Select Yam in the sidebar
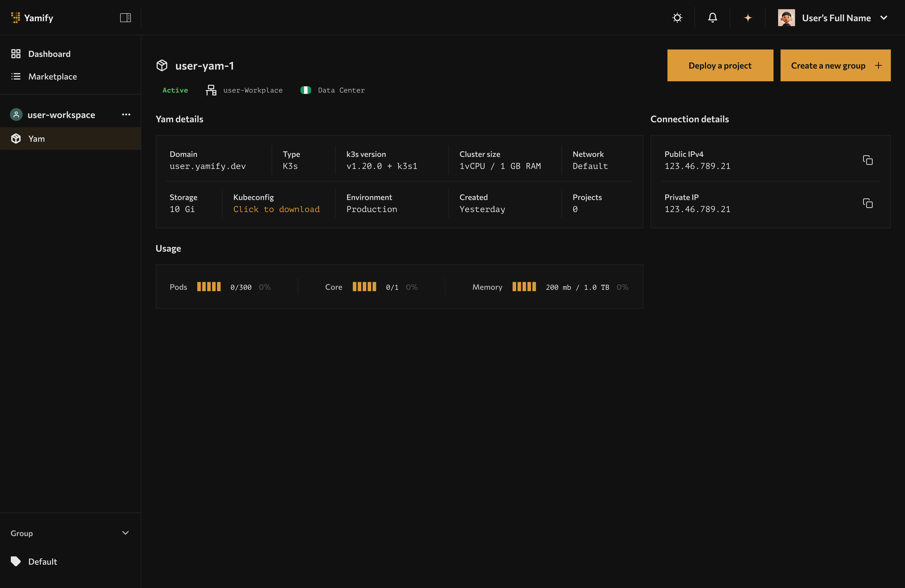The height and width of the screenshot is (588, 905). coord(36,138)
